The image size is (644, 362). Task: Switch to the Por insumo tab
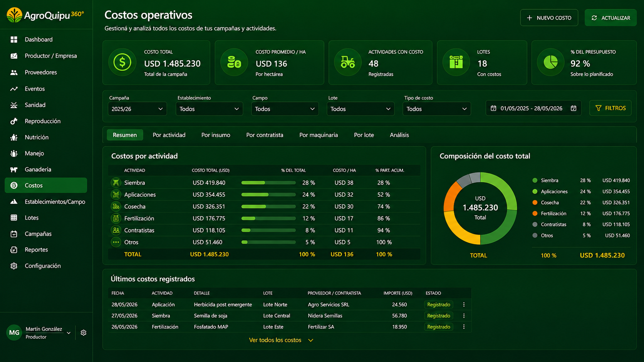coord(216,135)
